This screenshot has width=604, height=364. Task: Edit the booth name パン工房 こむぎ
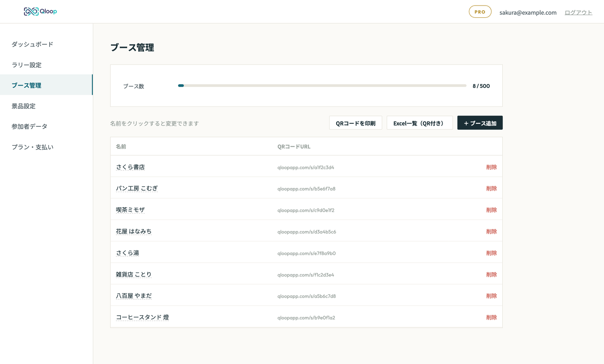137,188
